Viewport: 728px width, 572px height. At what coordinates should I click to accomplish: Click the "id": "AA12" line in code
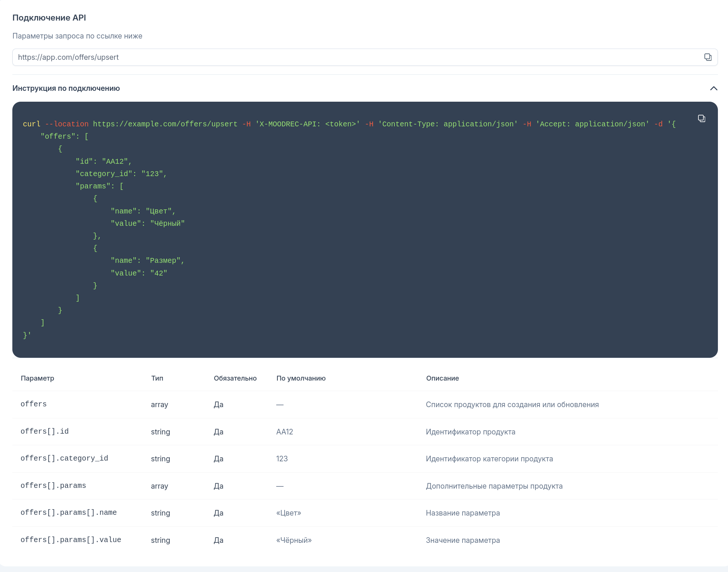point(104,162)
